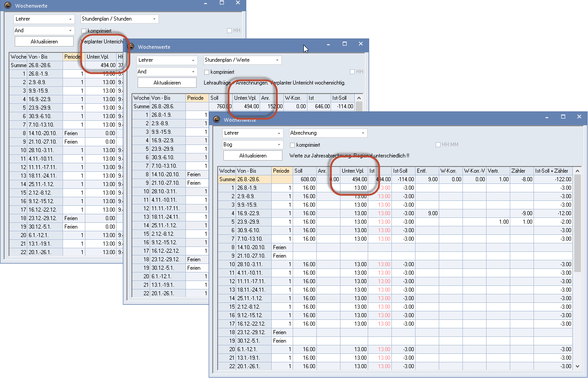588x378 pixels.
Task: Click Ist-Soll header in middle window
Action: 342,98
